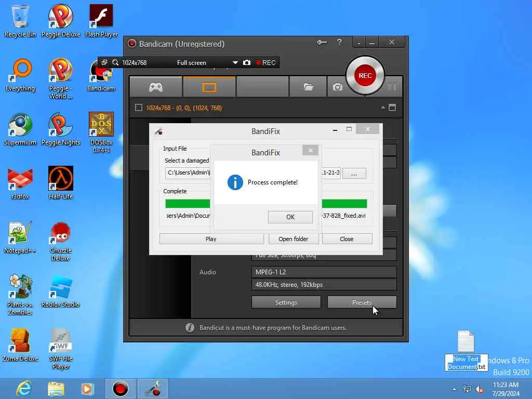Launch Chuzzle Deluxe shortcut
Viewport: 532px width, 399px height.
click(61, 241)
